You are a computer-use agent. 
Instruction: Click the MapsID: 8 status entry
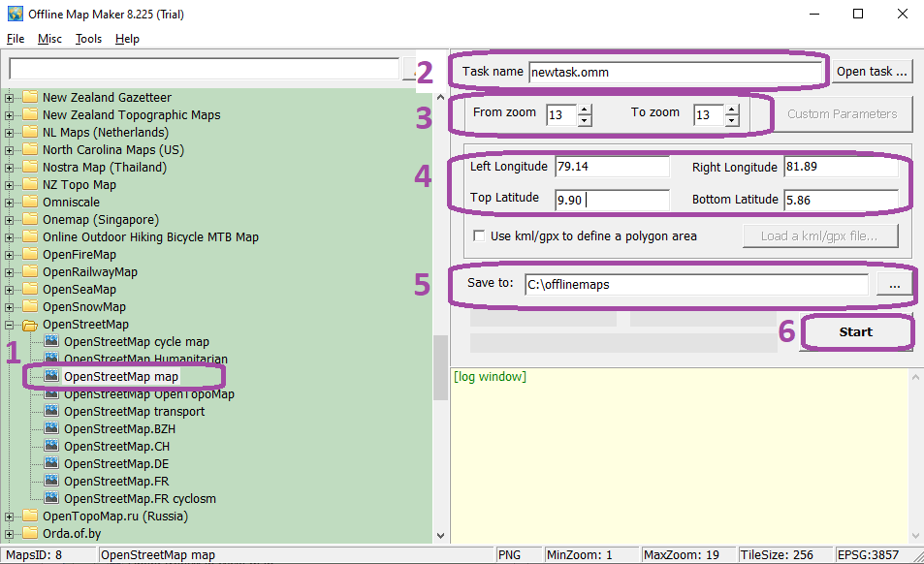pyautogui.click(x=48, y=554)
